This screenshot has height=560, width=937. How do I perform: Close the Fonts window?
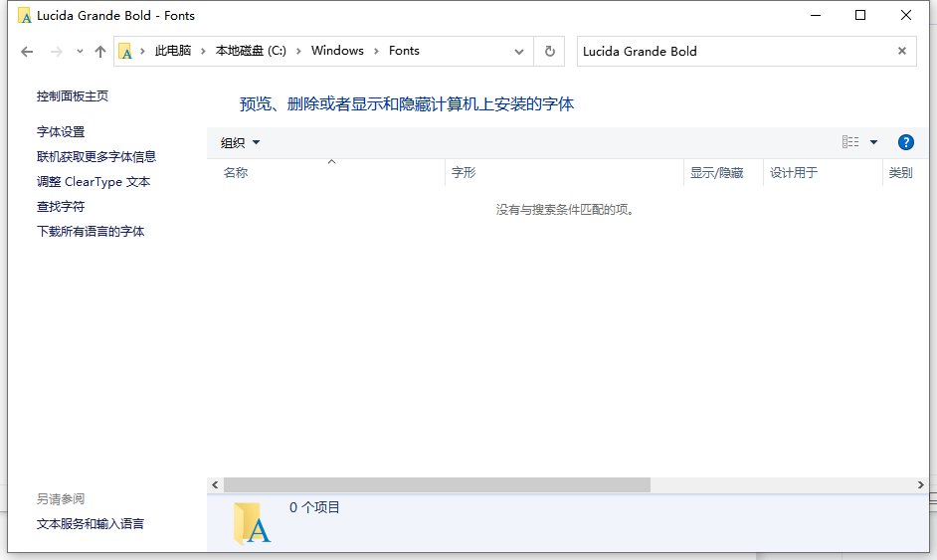point(906,16)
